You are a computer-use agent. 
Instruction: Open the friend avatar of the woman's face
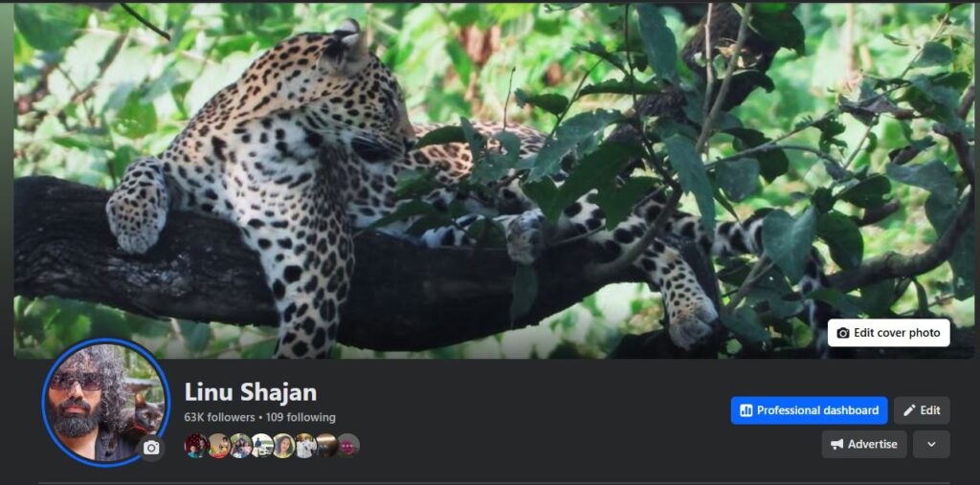(x=283, y=446)
